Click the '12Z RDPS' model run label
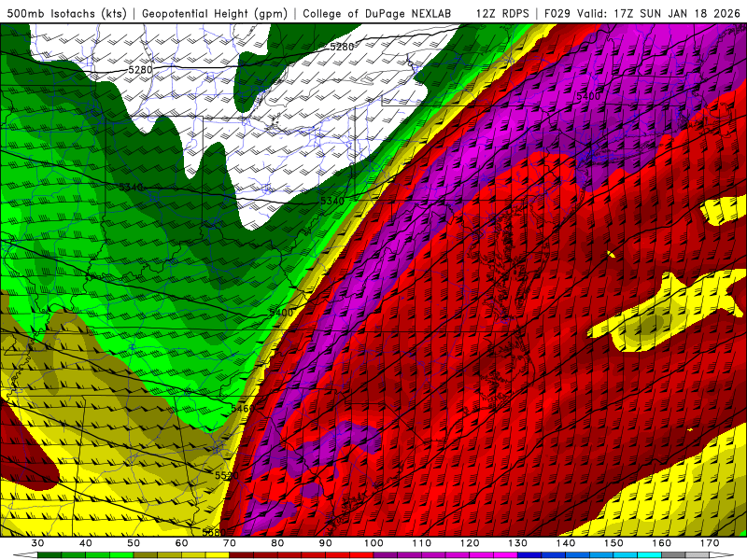The image size is (747, 560). [x=502, y=14]
